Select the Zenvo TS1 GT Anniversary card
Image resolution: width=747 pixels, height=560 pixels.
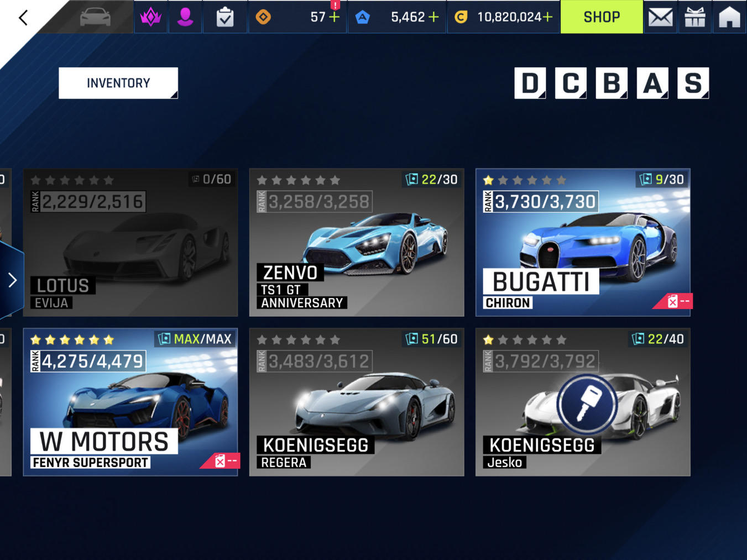coord(357,242)
